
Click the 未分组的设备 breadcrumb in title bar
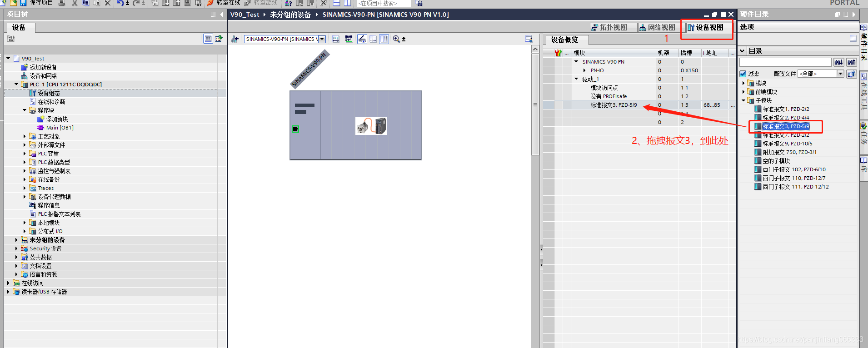tap(290, 15)
